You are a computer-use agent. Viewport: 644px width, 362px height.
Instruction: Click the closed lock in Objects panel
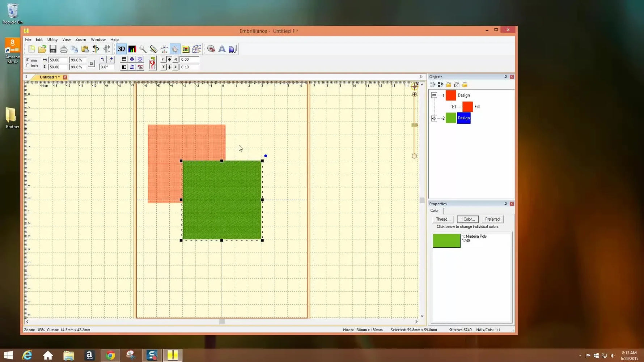coord(449,85)
